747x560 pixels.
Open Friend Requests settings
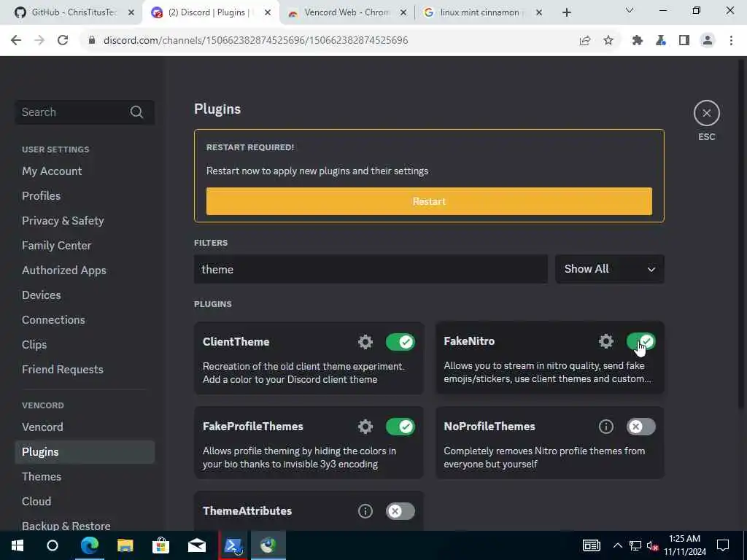pyautogui.click(x=63, y=369)
